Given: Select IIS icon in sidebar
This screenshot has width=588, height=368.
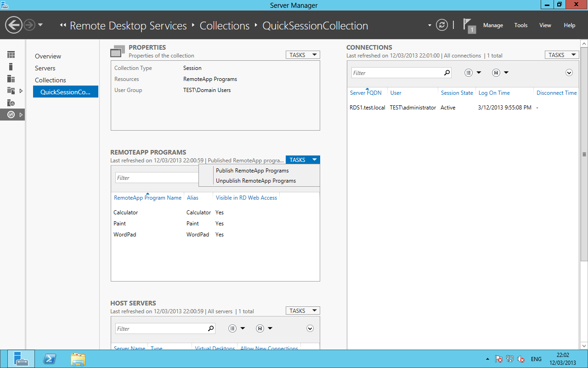Looking at the screenshot, I should point(11,103).
